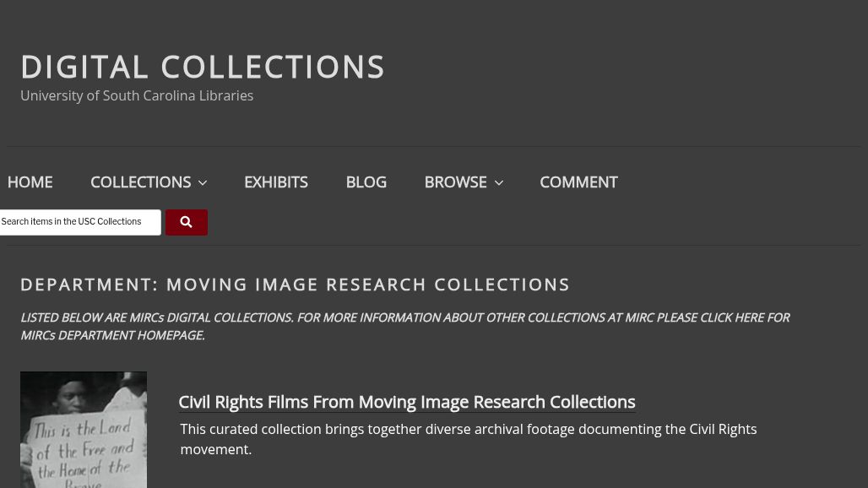Follow the CLICK HERE link text
The width and height of the screenshot is (868, 488).
point(731,318)
